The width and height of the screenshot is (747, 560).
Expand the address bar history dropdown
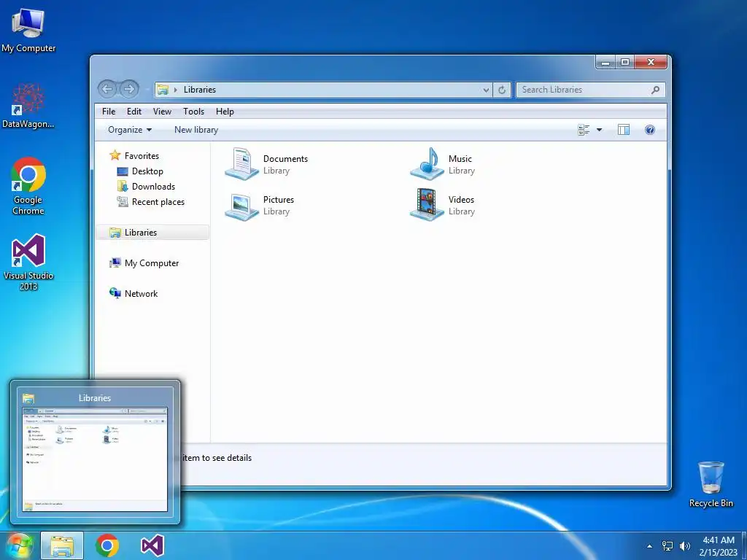point(486,90)
